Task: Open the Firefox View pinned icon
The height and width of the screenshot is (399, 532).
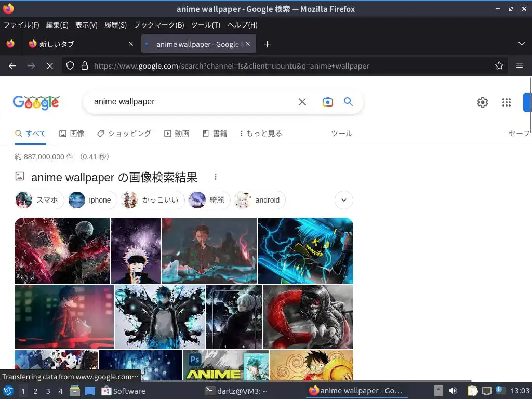Action: [x=10, y=44]
